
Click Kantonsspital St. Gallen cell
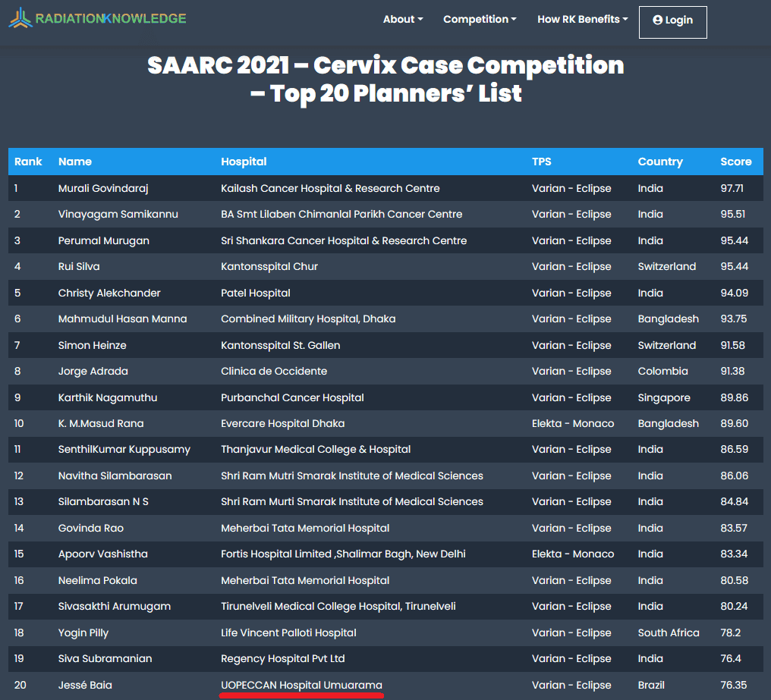pyautogui.click(x=280, y=346)
